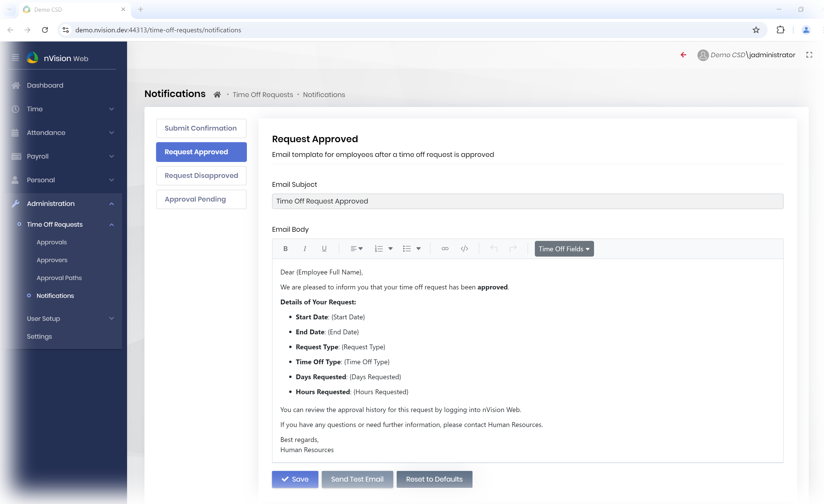This screenshot has height=504, width=824.
Task: Click the sidebar hamburger menu icon
Action: 15,57
